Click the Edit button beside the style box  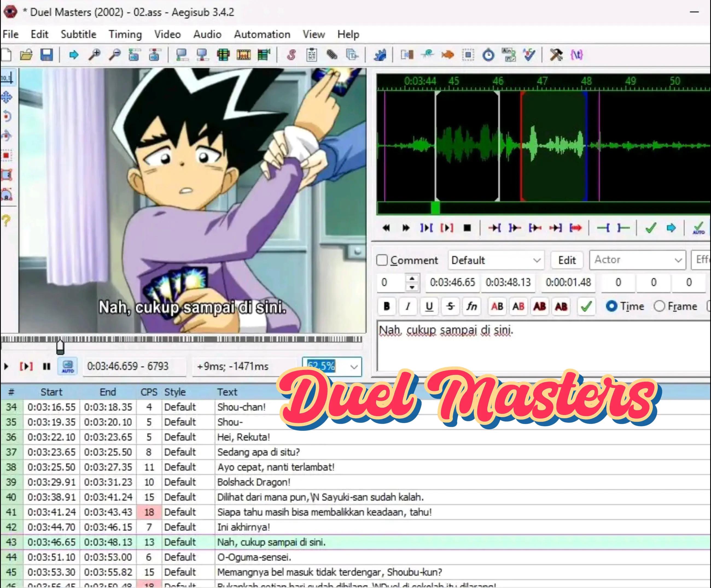567,260
